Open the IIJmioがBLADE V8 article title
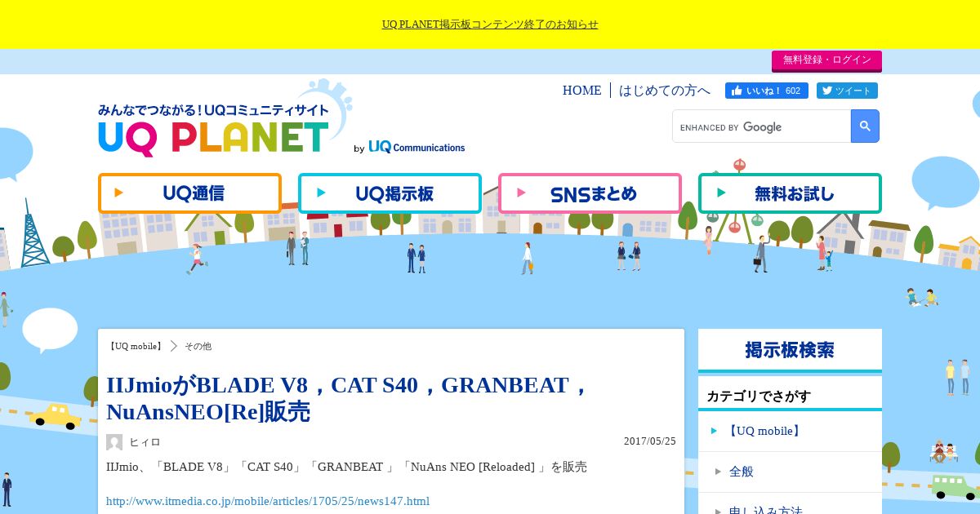The image size is (980, 514). (x=348, y=398)
